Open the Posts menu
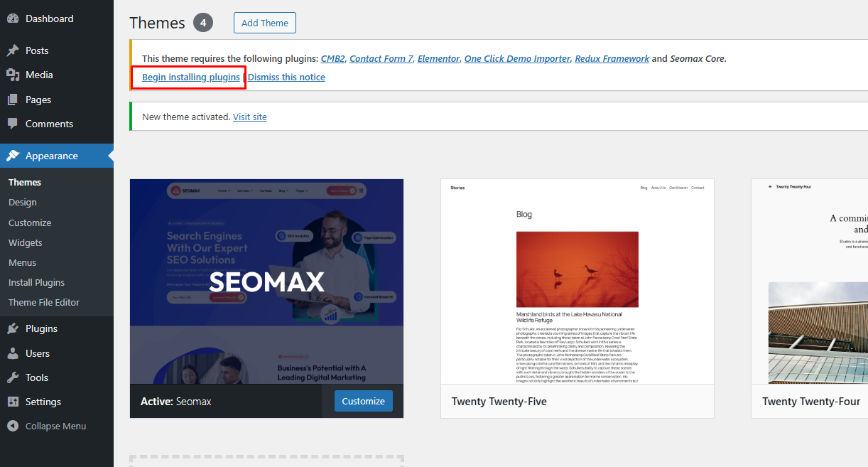The width and height of the screenshot is (868, 467). pyautogui.click(x=57, y=50)
